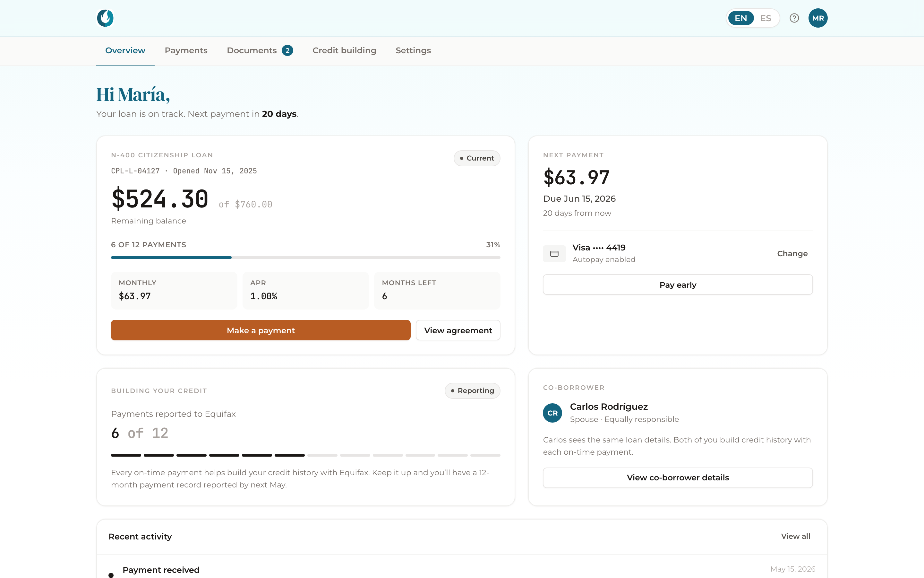
Task: Click the Equifax segmented payment progress bar
Action: [x=305, y=455]
